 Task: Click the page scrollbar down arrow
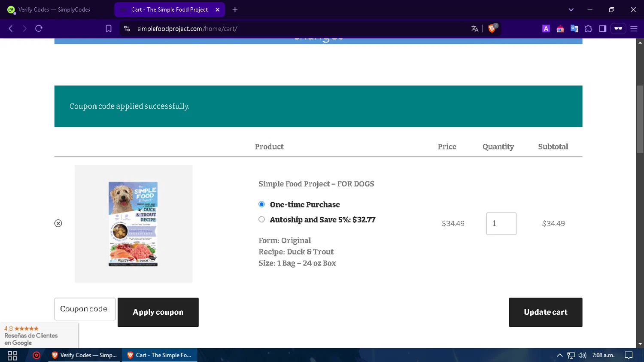(x=640, y=344)
